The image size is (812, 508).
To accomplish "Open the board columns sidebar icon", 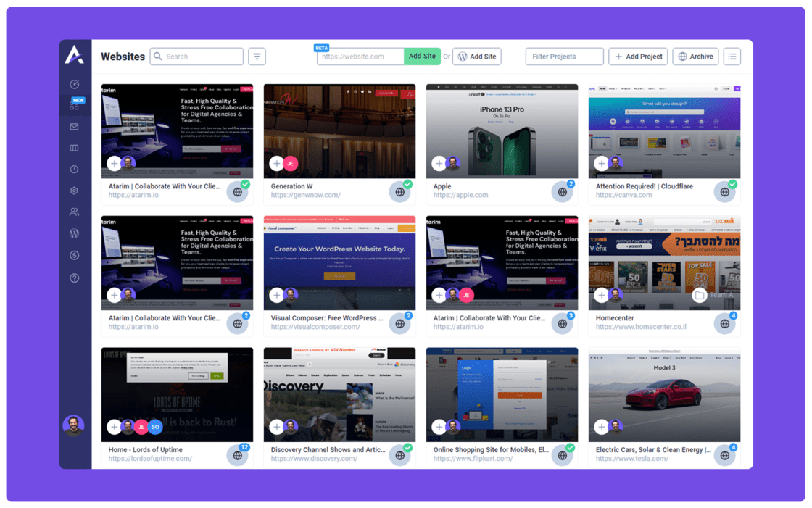I will click(75, 148).
